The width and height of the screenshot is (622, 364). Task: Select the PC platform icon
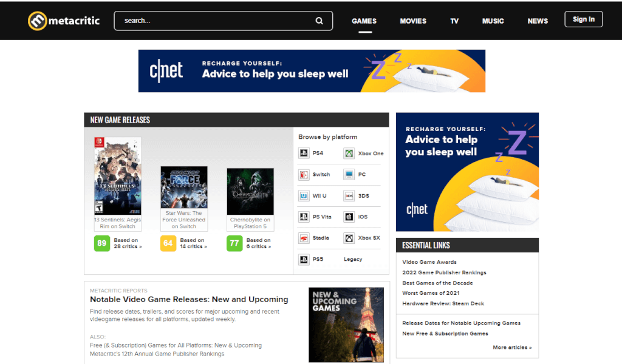coord(349,174)
